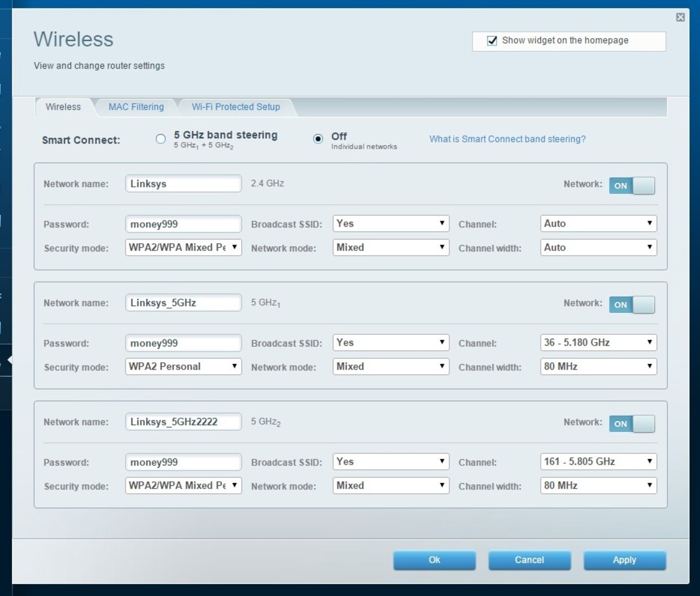Open 2.4 GHz Channel width dropdown
This screenshot has height=596, width=700.
click(x=598, y=247)
